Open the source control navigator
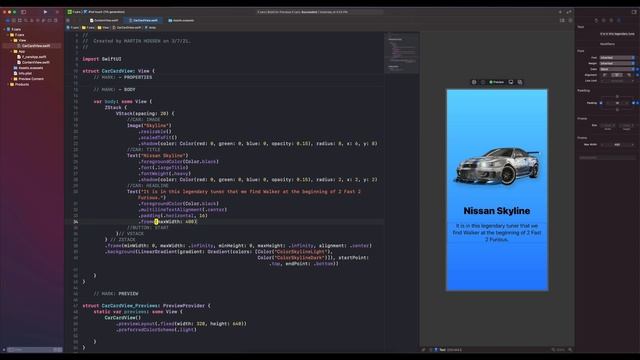Screen dimensions: 640x360 (14, 20)
